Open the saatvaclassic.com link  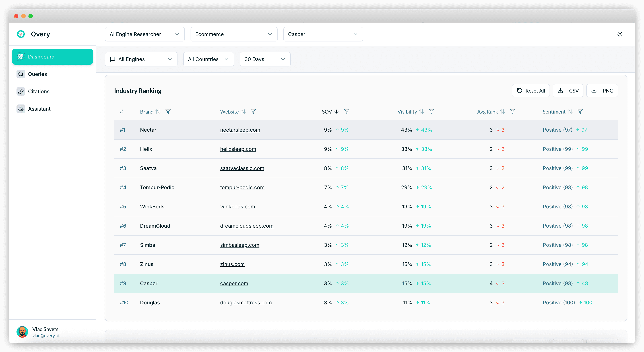(242, 168)
